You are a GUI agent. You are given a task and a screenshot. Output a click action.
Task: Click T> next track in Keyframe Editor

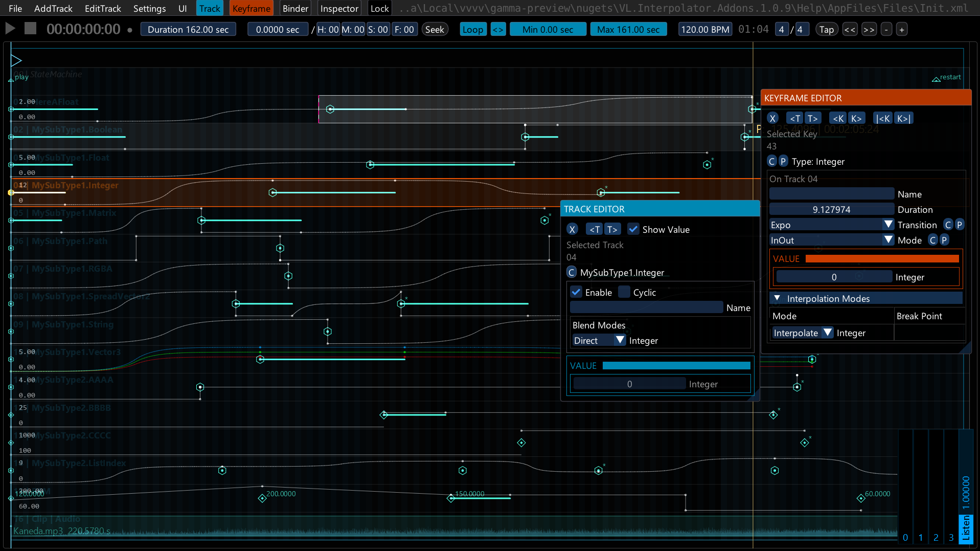(x=813, y=118)
